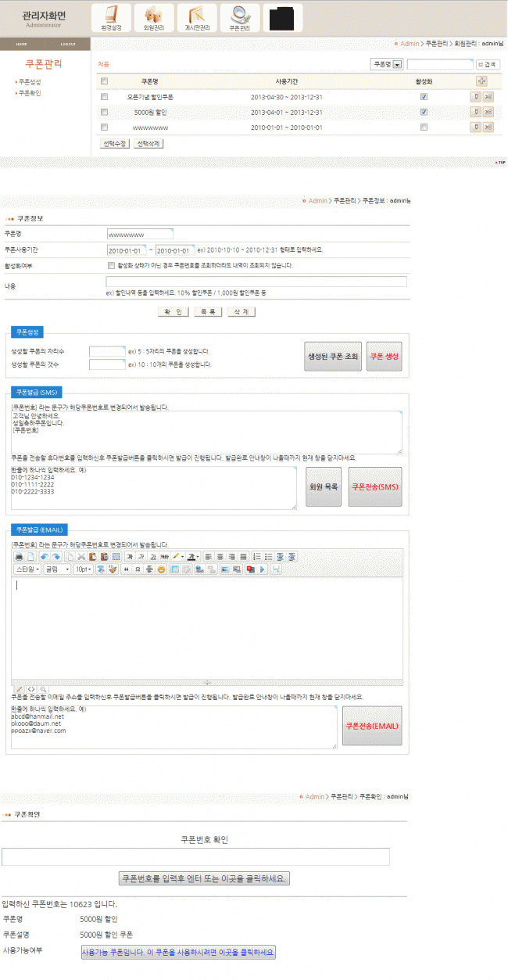
Task: Open 쿠폰확인 in left sidebar
Action: pos(30,92)
